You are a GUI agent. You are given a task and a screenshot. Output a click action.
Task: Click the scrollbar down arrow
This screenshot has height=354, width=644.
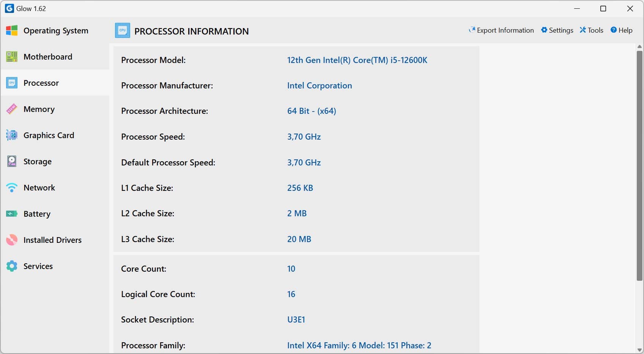[639, 350]
